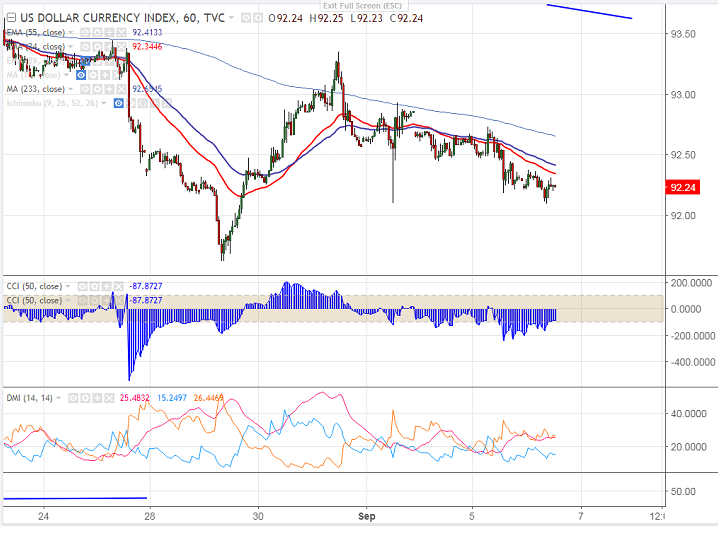Click the Sep label on the time axis
725x543 pixels.
(367, 516)
